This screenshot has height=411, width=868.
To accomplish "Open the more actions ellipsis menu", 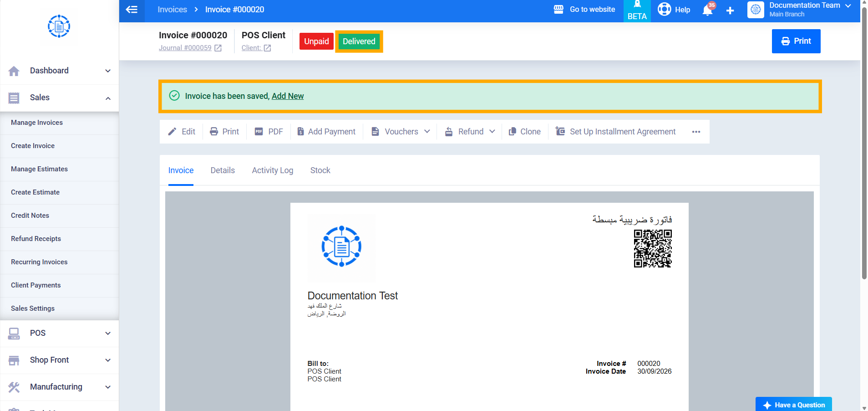I will (696, 132).
